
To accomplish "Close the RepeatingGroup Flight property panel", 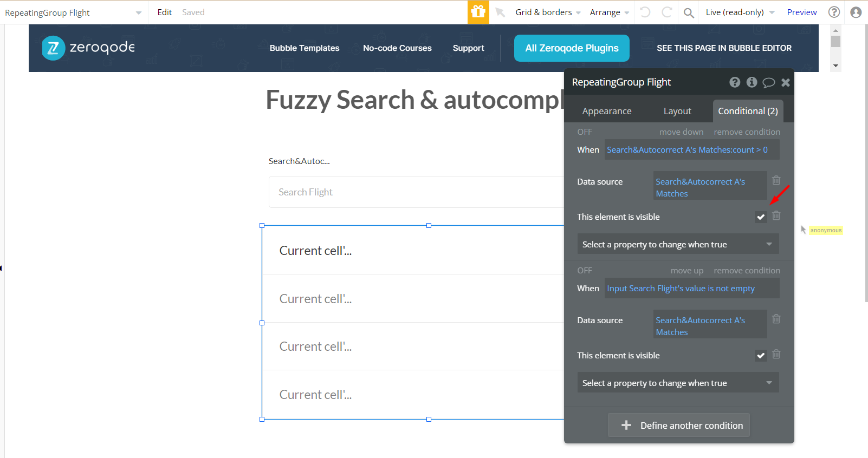I will [786, 82].
